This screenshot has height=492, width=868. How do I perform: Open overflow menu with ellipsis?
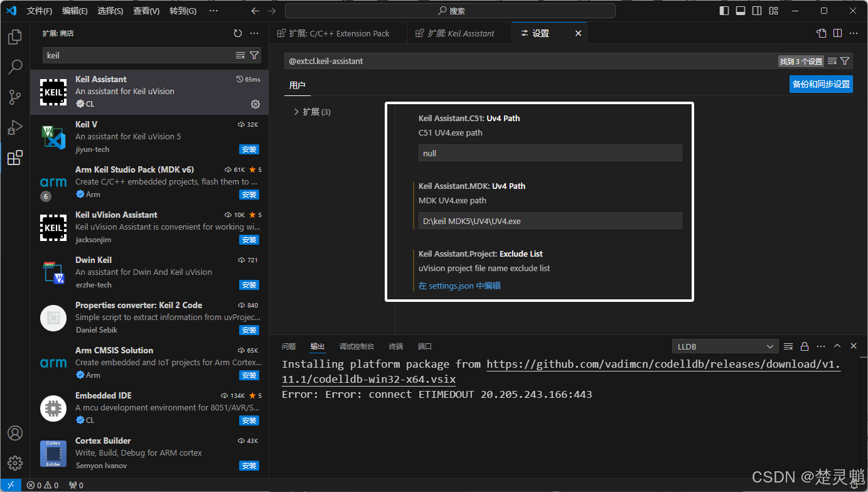[213, 11]
